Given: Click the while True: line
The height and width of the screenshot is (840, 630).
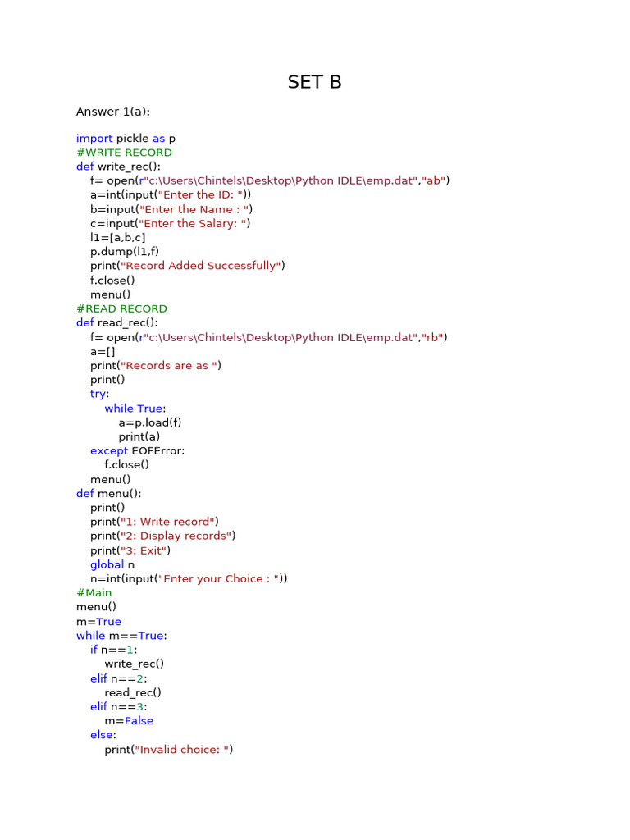Looking at the screenshot, I should (x=135, y=409).
